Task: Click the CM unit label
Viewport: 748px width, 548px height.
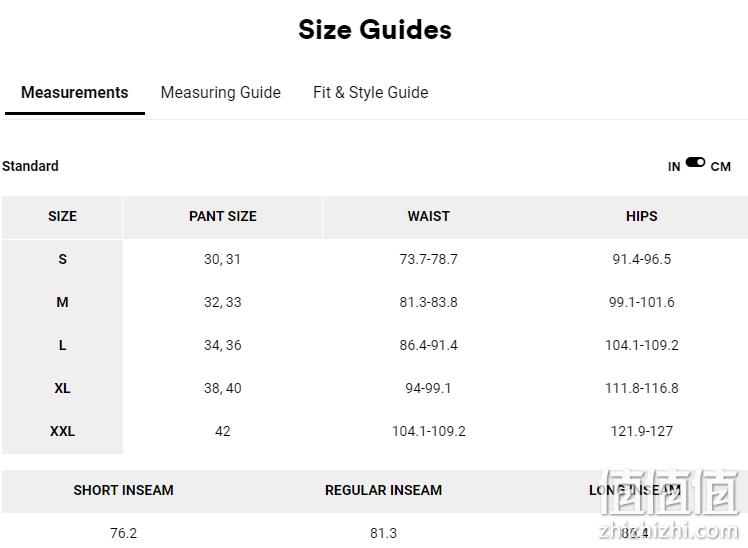Action: 720,167
